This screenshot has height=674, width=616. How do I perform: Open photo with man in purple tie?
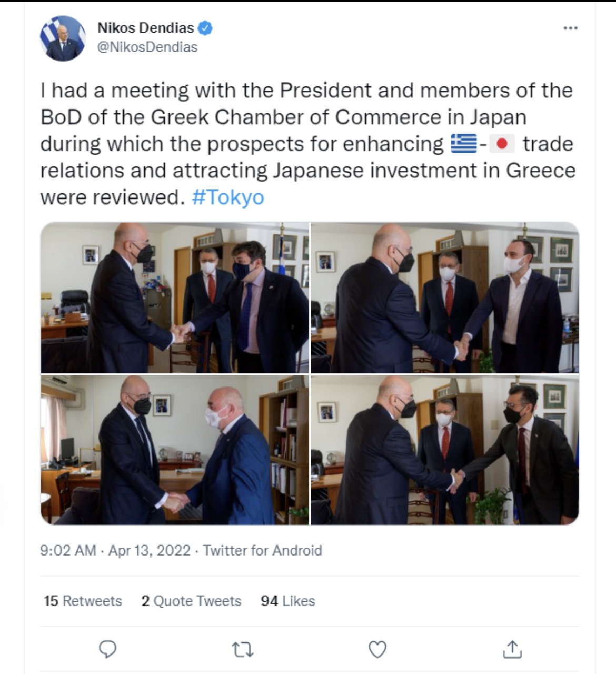pyautogui.click(x=175, y=298)
